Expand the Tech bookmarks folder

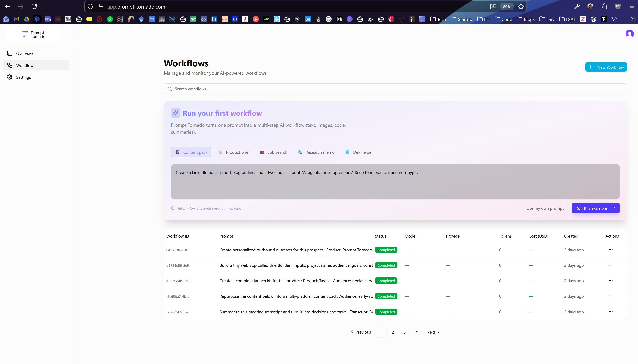[x=438, y=19]
